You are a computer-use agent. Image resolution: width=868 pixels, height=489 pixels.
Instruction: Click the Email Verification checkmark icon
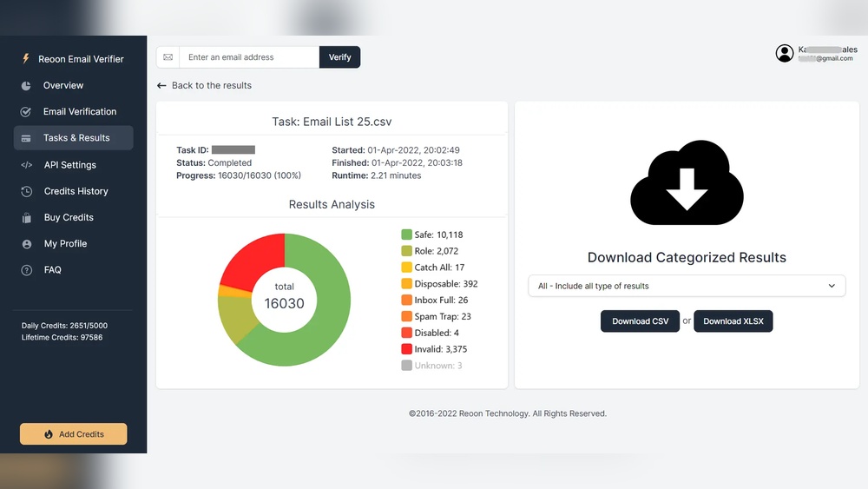click(x=26, y=112)
